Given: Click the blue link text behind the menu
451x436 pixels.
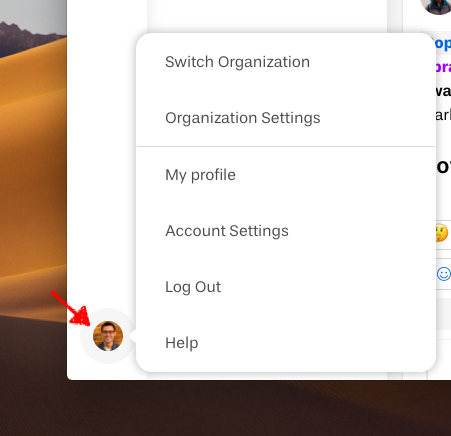Looking at the screenshot, I should [444, 43].
